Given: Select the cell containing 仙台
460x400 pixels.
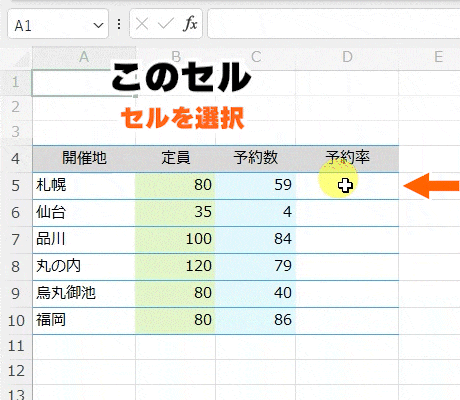Looking at the screenshot, I should (x=84, y=213).
